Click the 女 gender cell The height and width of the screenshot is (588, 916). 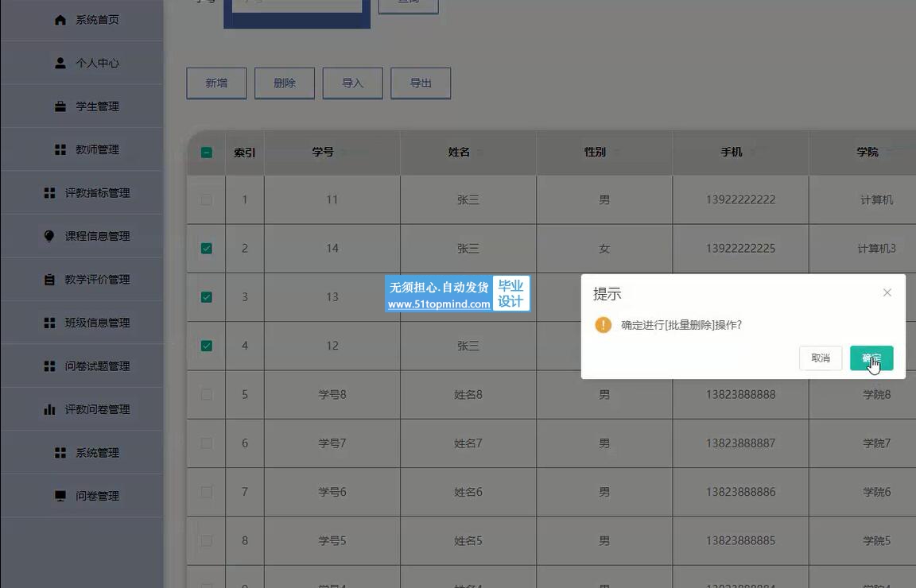click(x=604, y=248)
